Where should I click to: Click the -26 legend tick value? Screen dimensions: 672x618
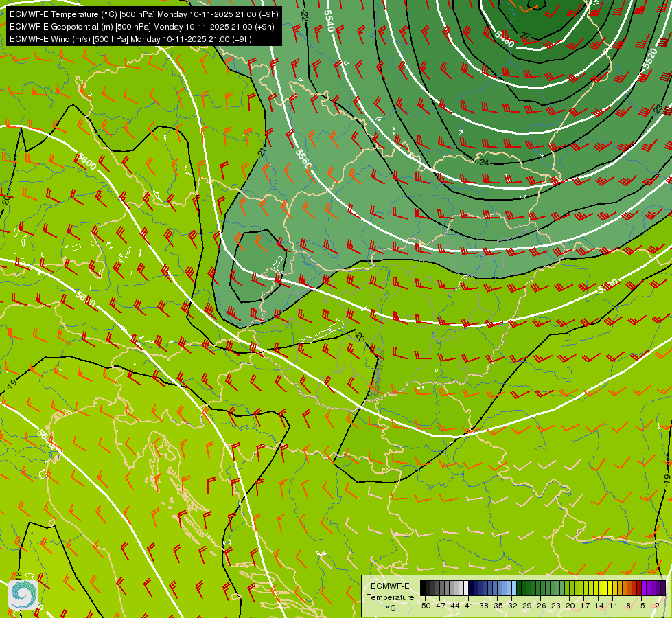[x=540, y=606]
